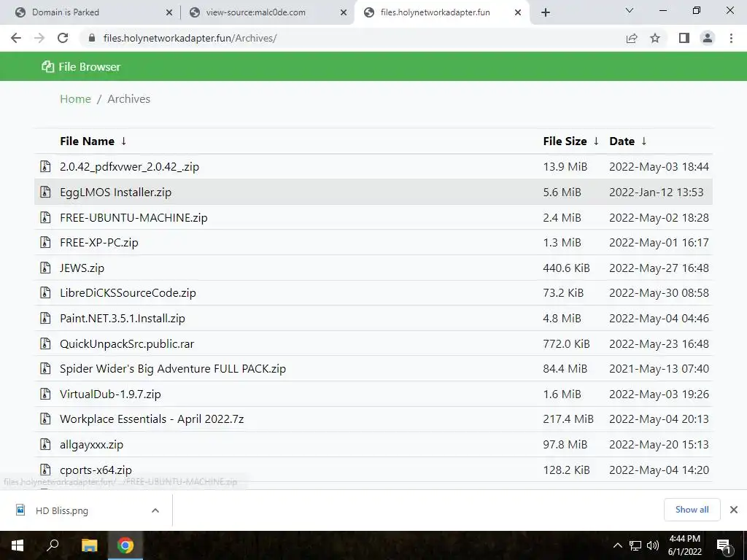Click the taskbar clock showing 4:44 PM
The width and height of the screenshot is (747, 560).
[684, 545]
